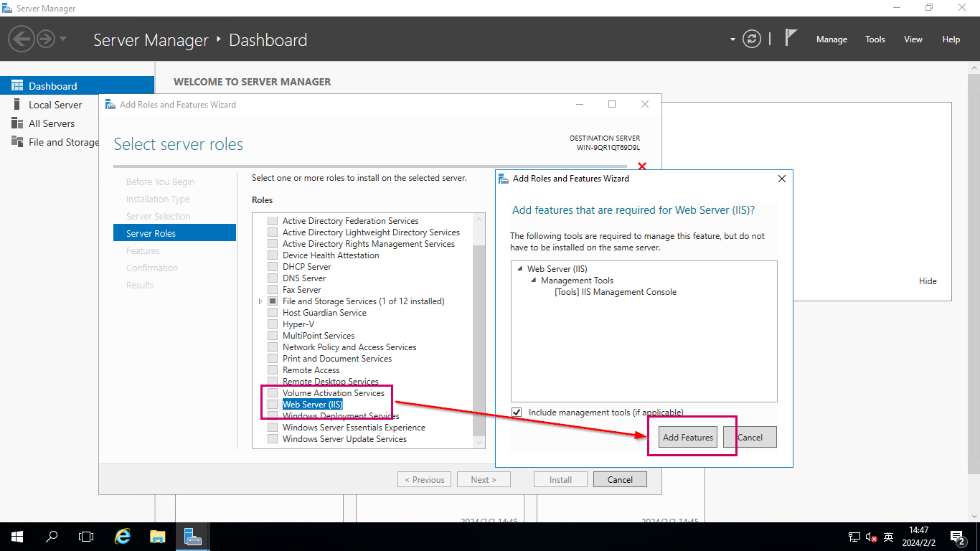The image size is (980, 551).
Task: Open Action Center notification icon
Action: pos(958,537)
